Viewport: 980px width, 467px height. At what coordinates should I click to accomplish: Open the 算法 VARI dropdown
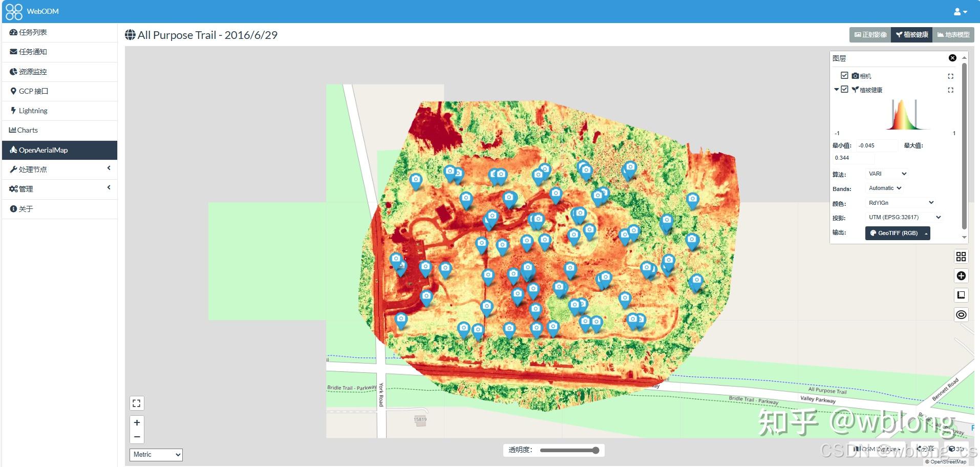[x=886, y=174]
